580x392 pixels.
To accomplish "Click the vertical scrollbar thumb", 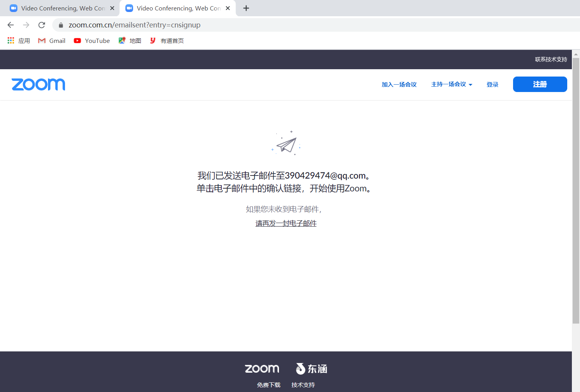I will pyautogui.click(x=576, y=190).
